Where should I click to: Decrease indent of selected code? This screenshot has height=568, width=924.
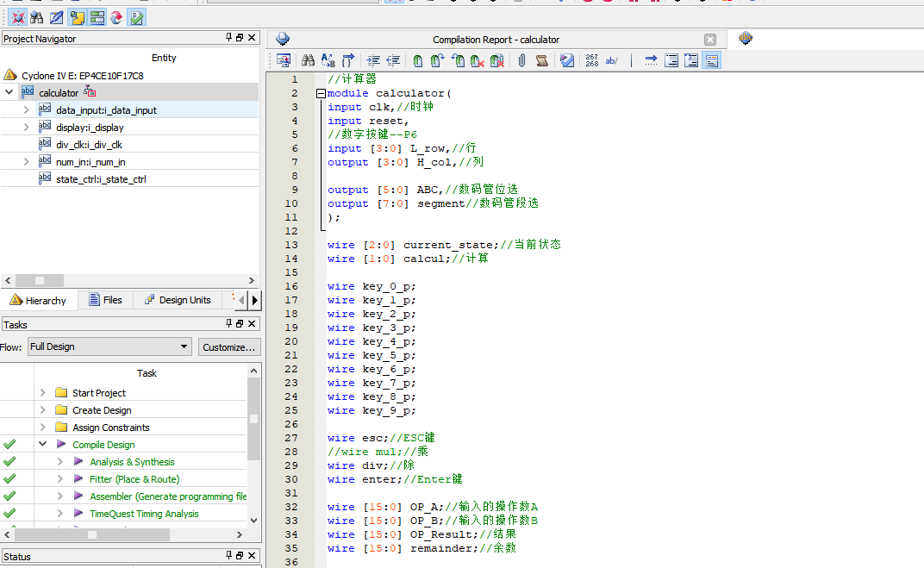click(x=393, y=60)
